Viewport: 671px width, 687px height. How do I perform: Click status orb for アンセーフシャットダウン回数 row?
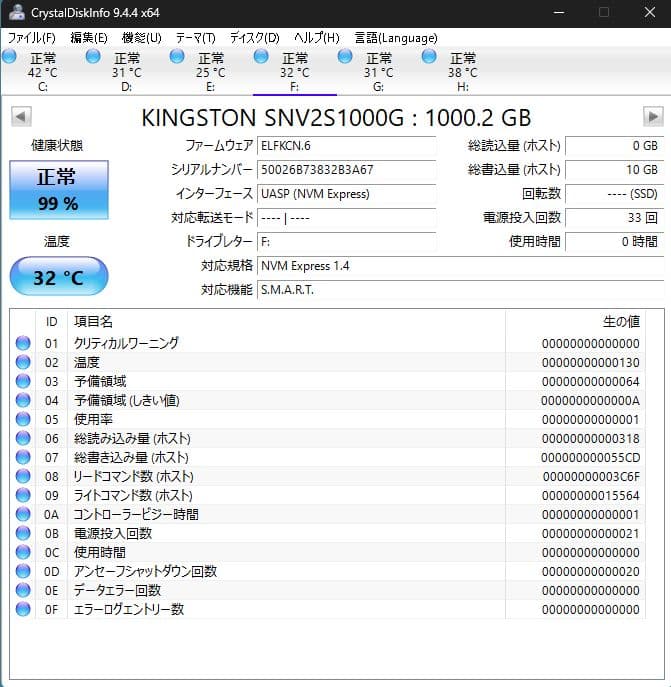pyautogui.click(x=23, y=571)
